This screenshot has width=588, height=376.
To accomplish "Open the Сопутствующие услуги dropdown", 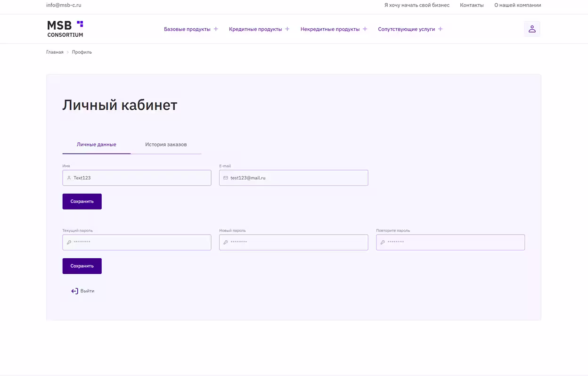I will pyautogui.click(x=410, y=29).
